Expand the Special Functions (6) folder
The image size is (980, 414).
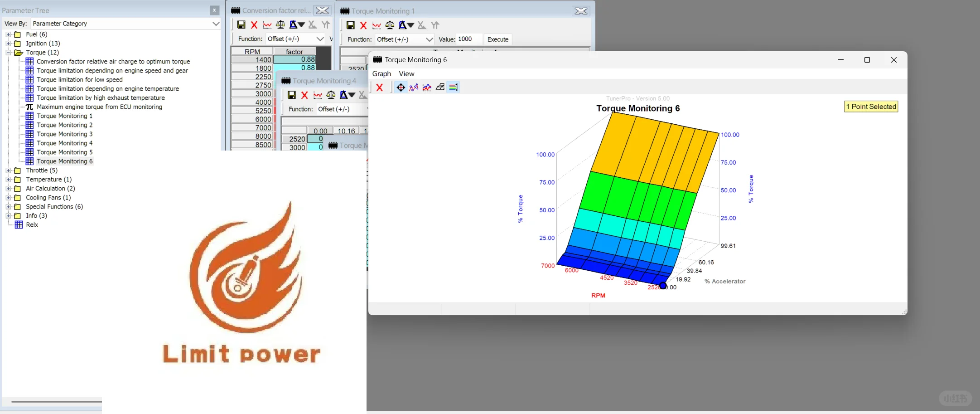point(8,207)
